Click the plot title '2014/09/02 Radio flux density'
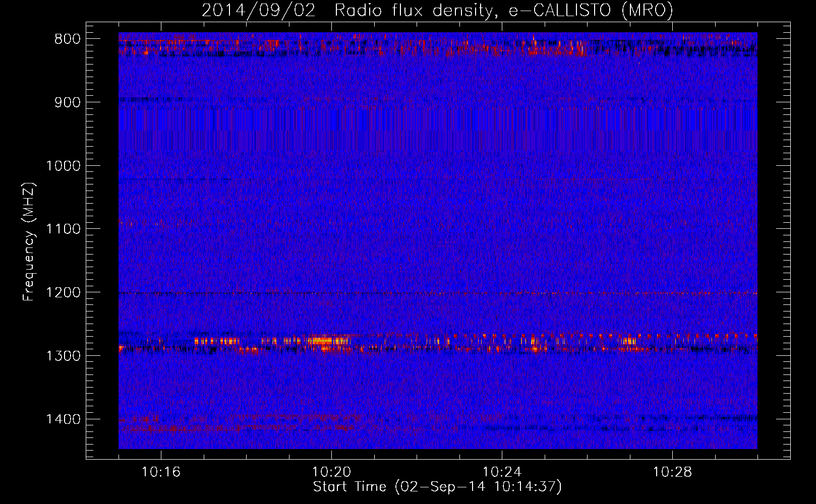 (437, 11)
